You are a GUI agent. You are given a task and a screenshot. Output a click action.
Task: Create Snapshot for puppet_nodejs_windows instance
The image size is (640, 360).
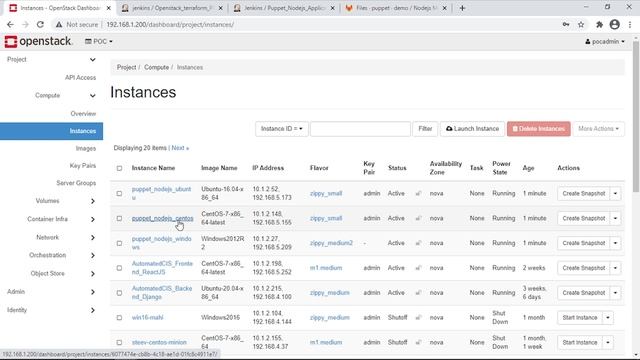[x=584, y=243]
